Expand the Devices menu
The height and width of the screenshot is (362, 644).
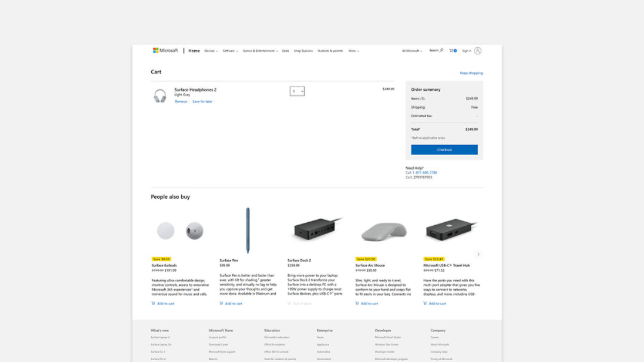(211, 51)
